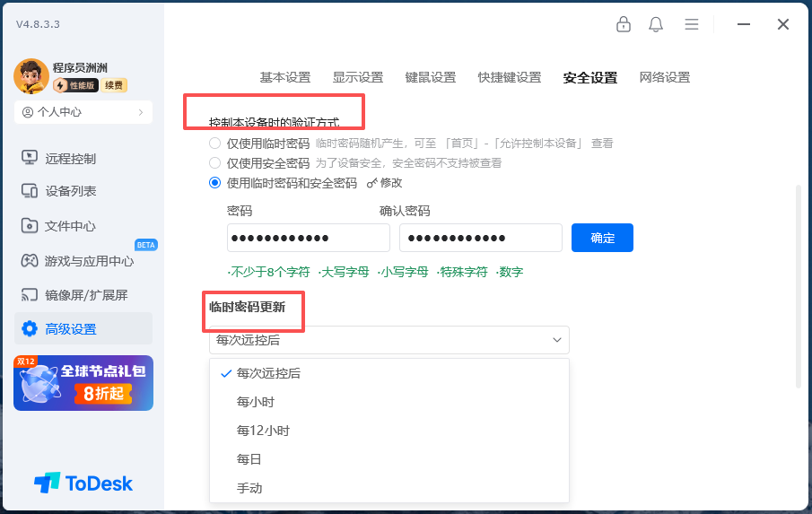
Task: Click the device list icon
Action: pyautogui.click(x=30, y=190)
